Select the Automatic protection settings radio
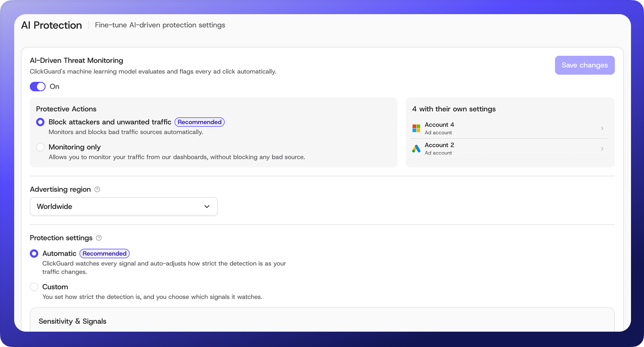The image size is (644, 347). click(34, 254)
